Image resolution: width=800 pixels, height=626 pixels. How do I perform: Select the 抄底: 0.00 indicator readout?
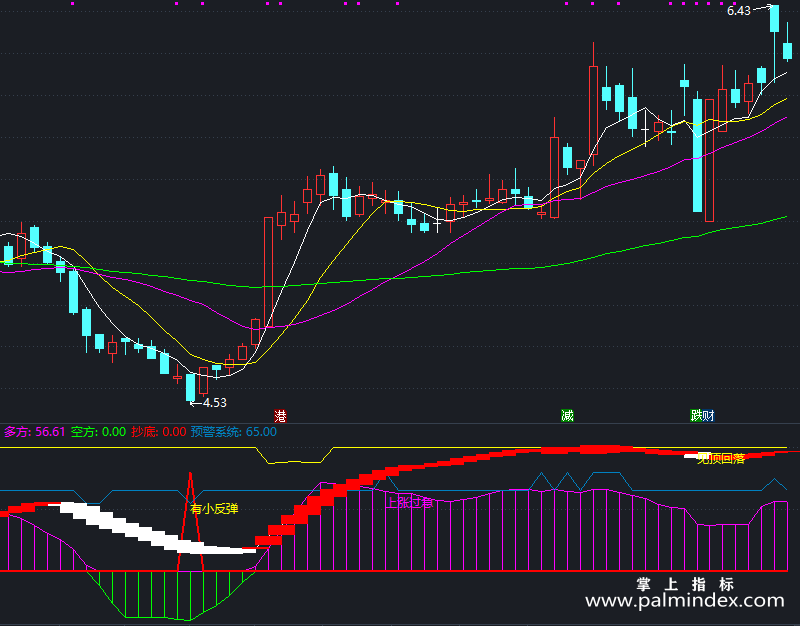click(x=159, y=432)
